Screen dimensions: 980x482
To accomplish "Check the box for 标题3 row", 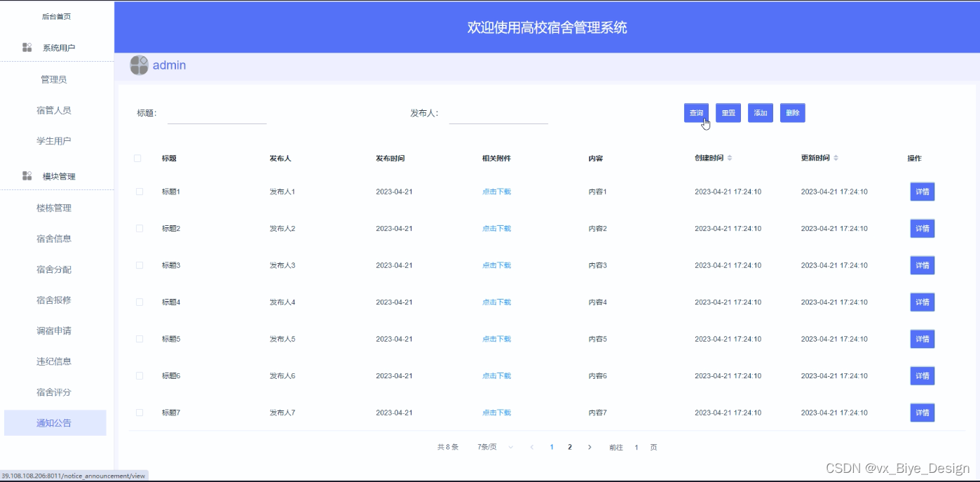I will (x=139, y=265).
